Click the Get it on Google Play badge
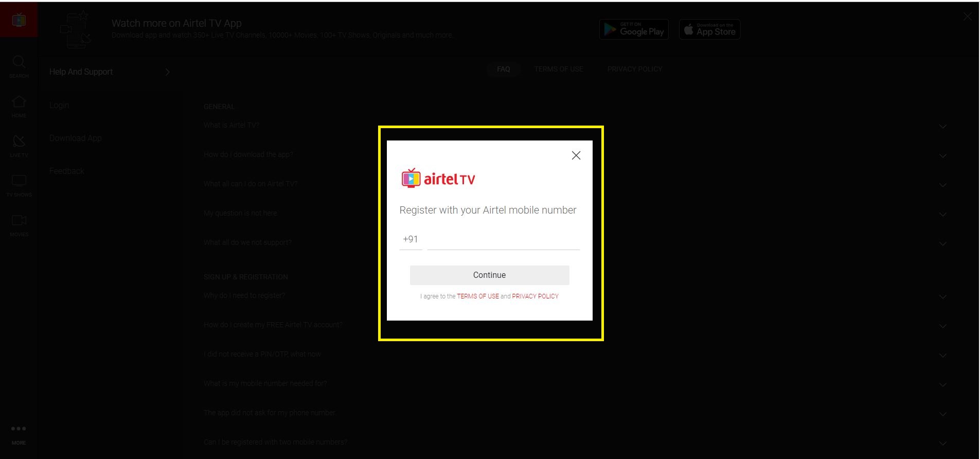 [x=634, y=29]
